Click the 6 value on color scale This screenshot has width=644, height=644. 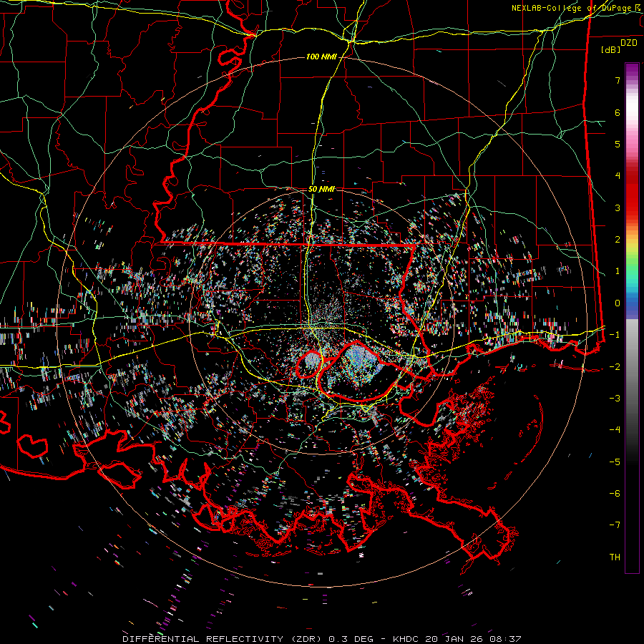[x=618, y=112]
